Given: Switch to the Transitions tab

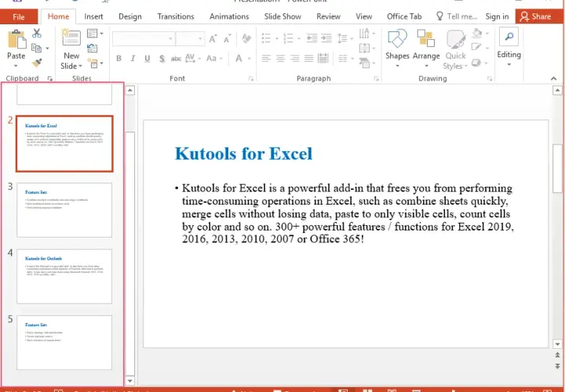Looking at the screenshot, I should pos(176,16).
